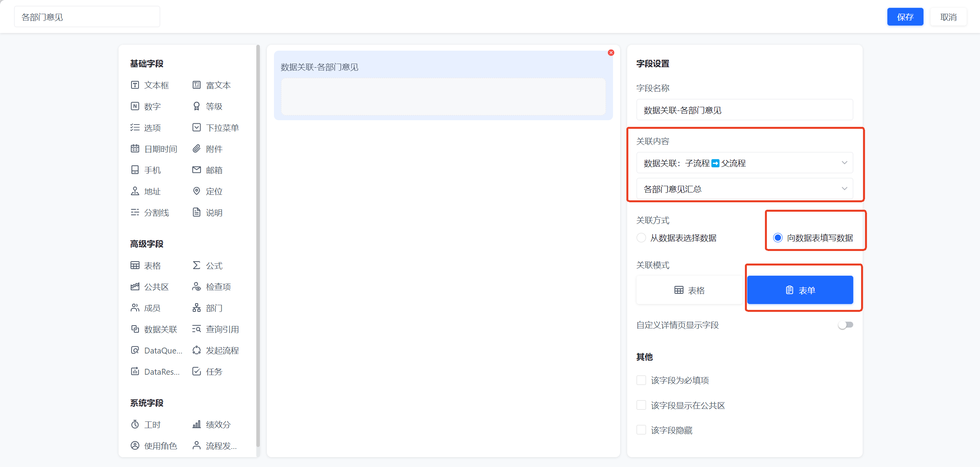980x467 pixels.
Task: Add the 查询引用 query reference field
Action: pos(215,329)
